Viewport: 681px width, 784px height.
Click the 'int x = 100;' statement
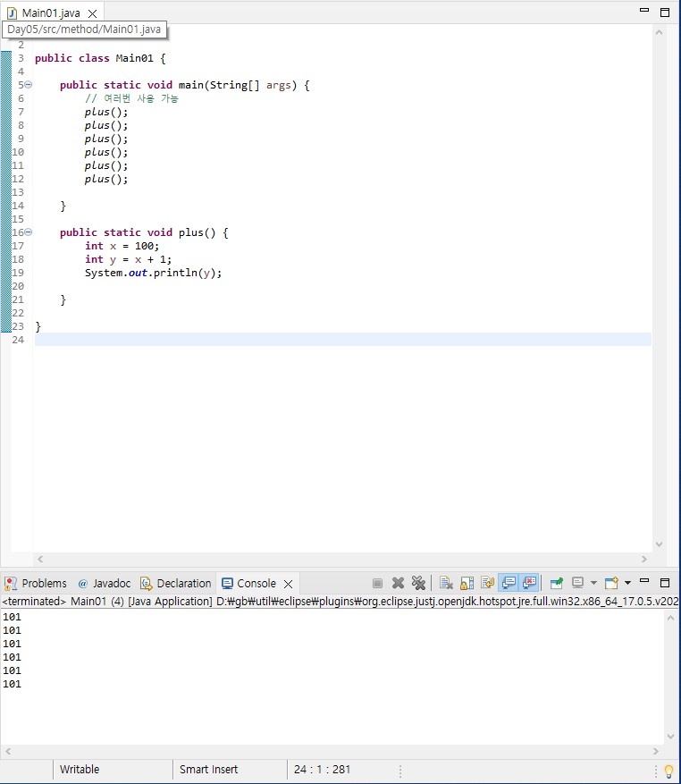click(x=122, y=246)
